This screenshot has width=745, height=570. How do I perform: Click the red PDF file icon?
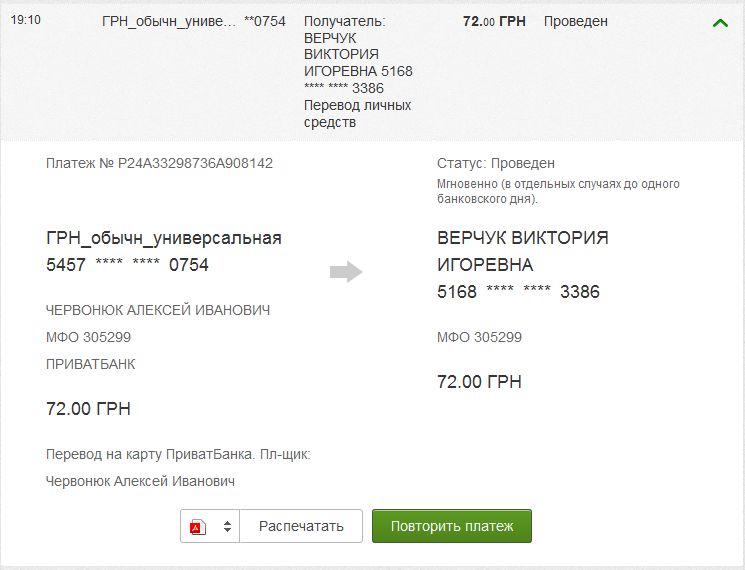click(x=198, y=527)
